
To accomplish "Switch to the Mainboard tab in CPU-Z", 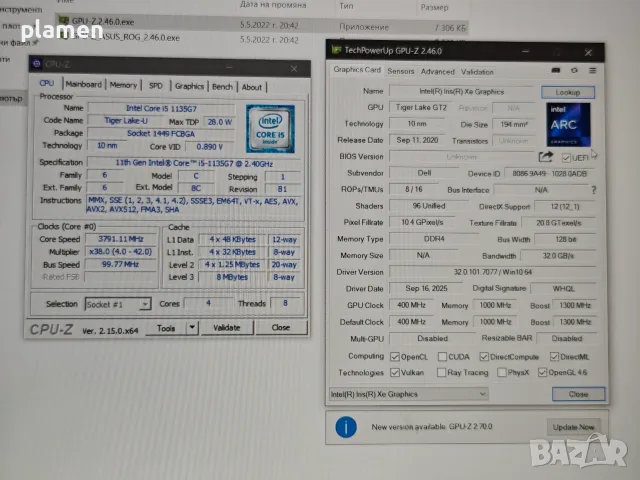I will pyautogui.click(x=83, y=84).
